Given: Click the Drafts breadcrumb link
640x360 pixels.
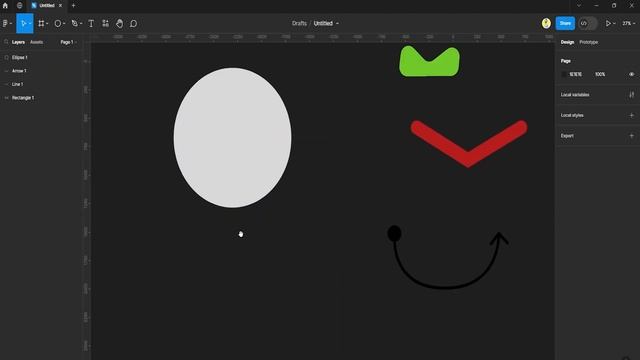Looking at the screenshot, I should click(299, 23).
